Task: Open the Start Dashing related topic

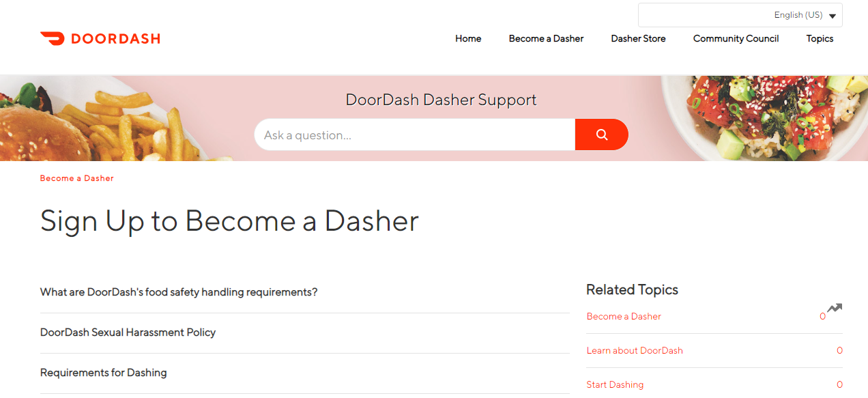Action: pos(615,384)
